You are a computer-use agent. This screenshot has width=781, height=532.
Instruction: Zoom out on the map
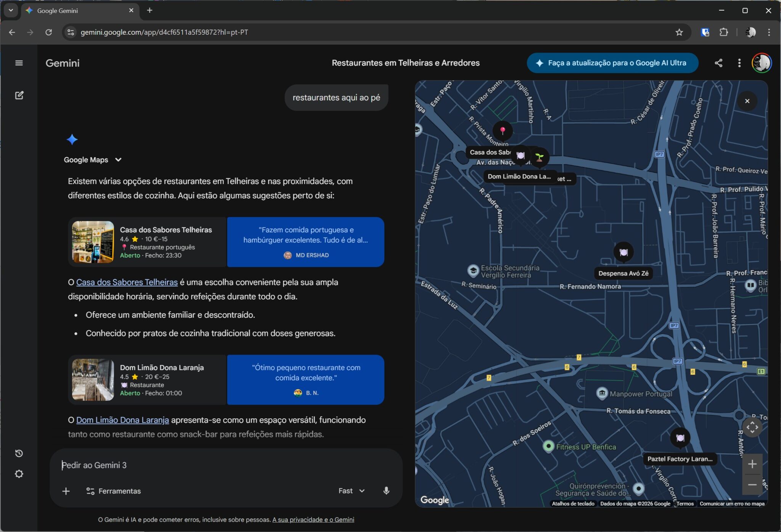pyautogui.click(x=752, y=485)
